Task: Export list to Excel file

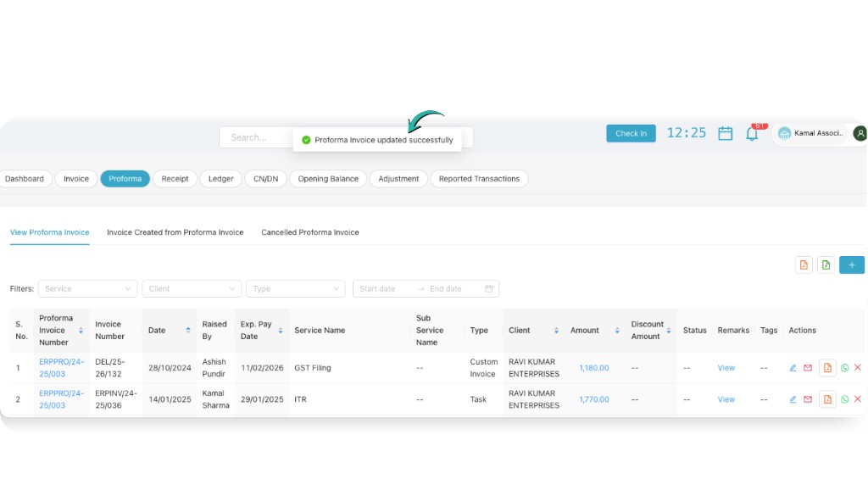Action: pos(826,265)
